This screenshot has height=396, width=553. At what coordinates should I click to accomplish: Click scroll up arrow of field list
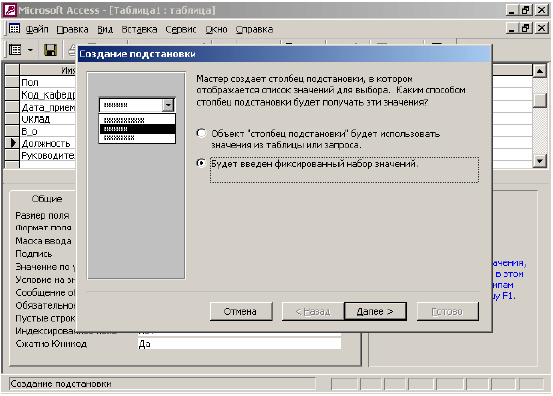pyautogui.click(x=540, y=71)
